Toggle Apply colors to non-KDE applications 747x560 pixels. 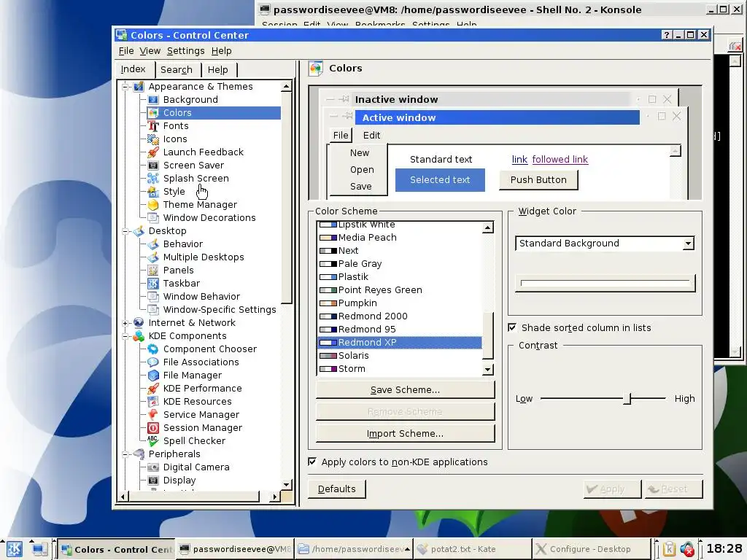[312, 462]
